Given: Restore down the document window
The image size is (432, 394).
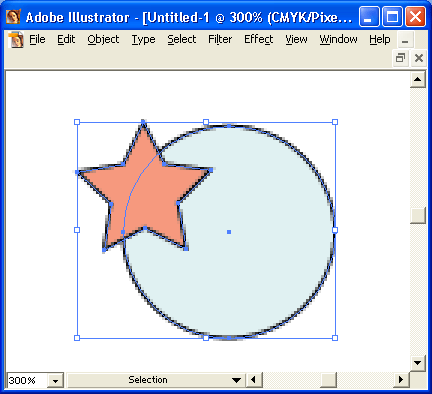Looking at the screenshot, I should [400, 58].
